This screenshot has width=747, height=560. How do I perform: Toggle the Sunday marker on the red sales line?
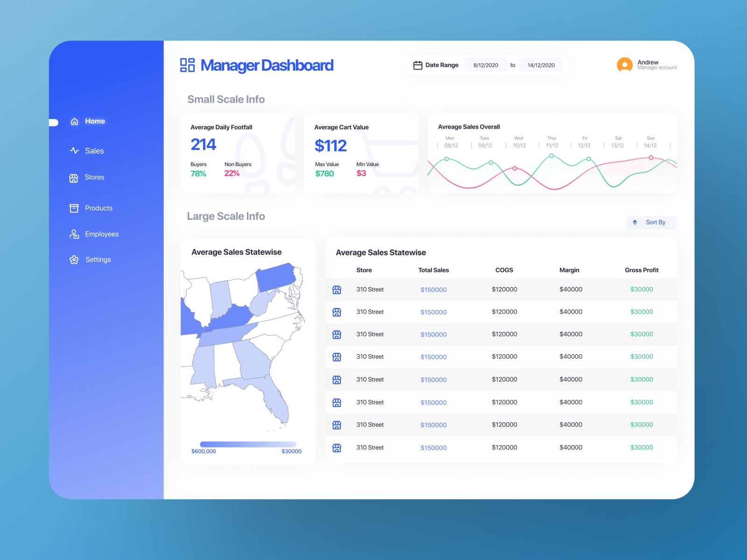click(x=650, y=158)
